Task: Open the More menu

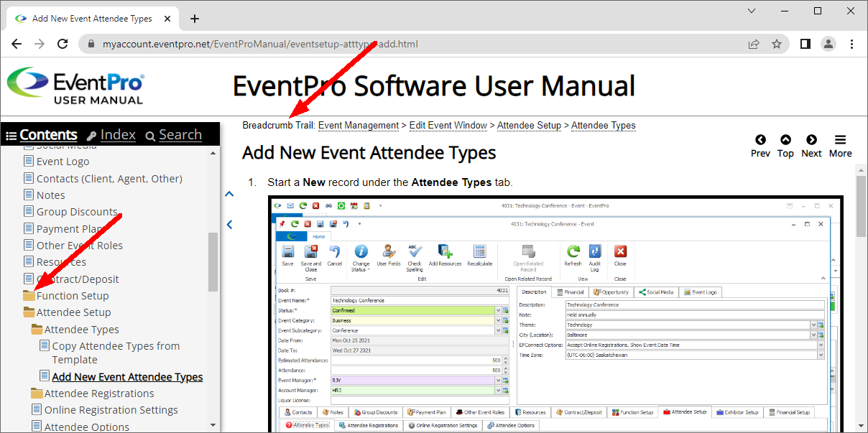Action: tap(840, 146)
